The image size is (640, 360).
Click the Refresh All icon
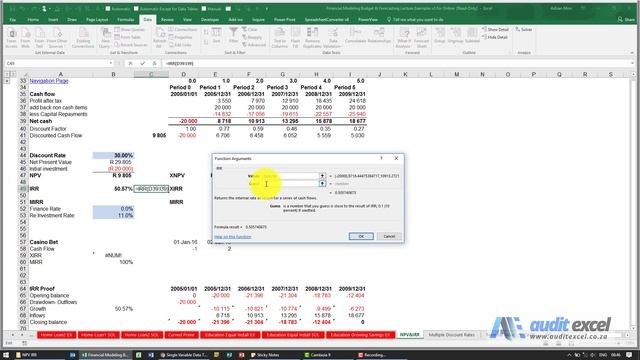(x=160, y=38)
